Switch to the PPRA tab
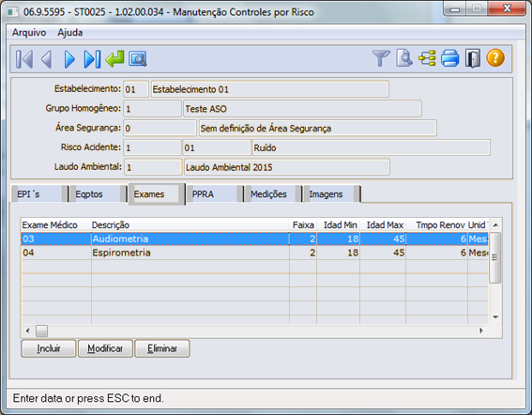 [x=215, y=194]
